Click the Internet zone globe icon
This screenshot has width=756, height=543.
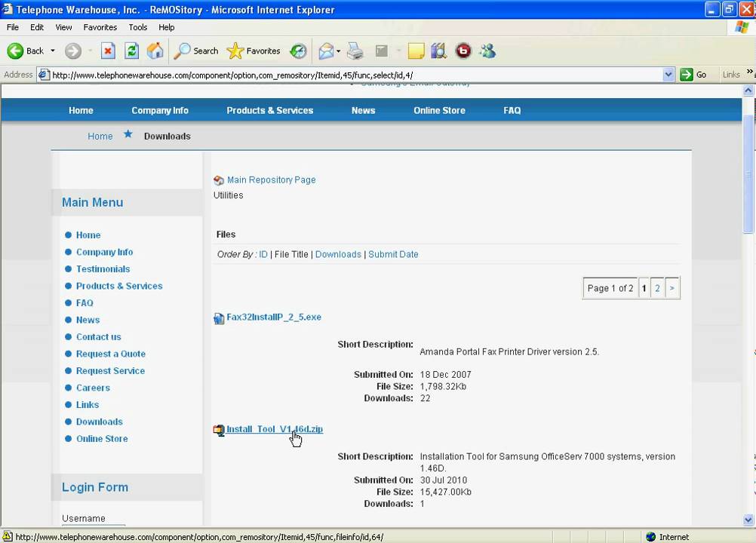point(651,537)
